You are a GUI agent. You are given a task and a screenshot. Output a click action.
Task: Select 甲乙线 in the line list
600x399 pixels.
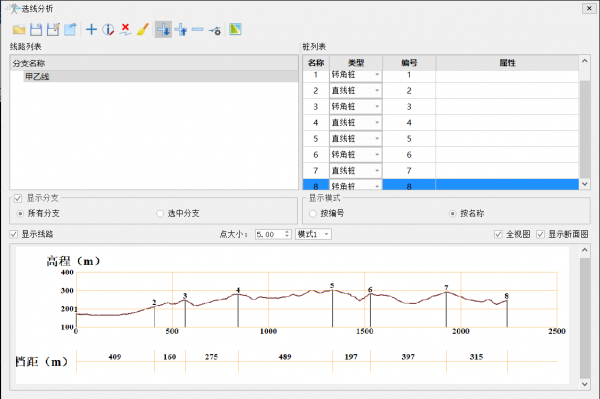(x=37, y=77)
